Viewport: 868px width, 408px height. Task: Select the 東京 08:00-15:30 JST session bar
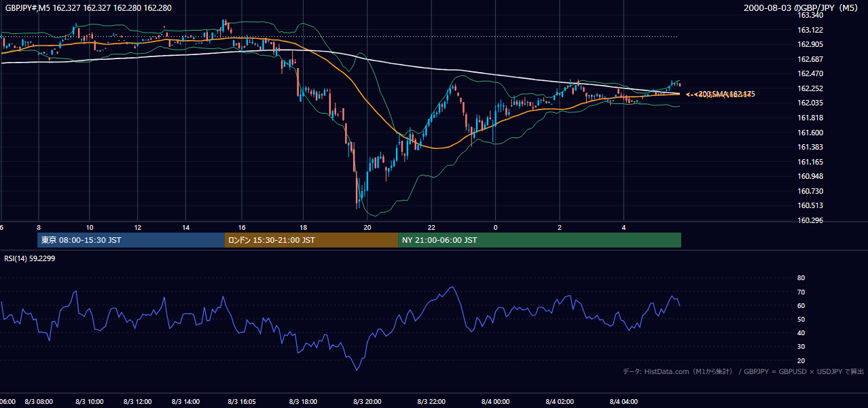(x=130, y=240)
